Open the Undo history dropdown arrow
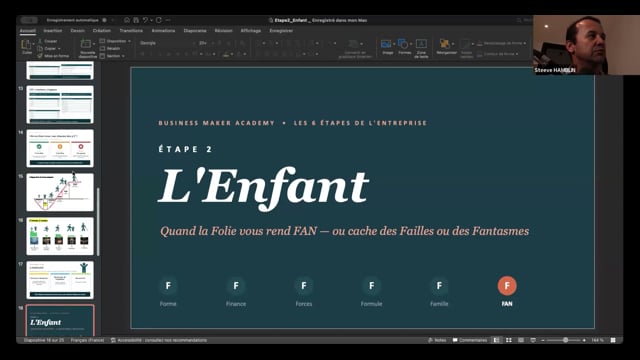Viewport: 640px width, 360px height. (x=151, y=20)
